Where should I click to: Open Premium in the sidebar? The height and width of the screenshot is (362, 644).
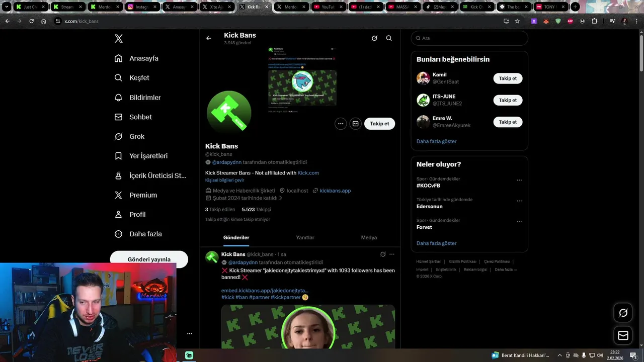(136, 195)
